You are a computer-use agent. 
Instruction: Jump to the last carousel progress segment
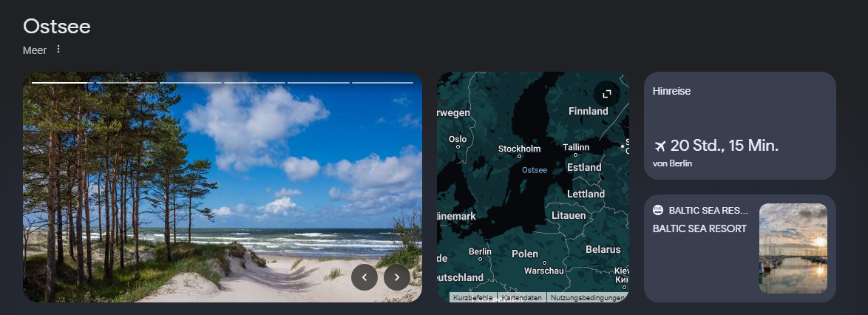click(382, 82)
